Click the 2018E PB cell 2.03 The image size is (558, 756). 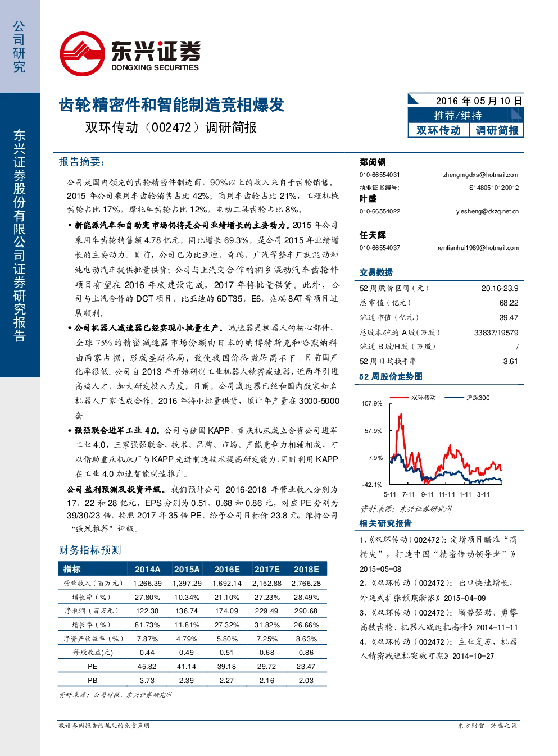[x=306, y=681]
